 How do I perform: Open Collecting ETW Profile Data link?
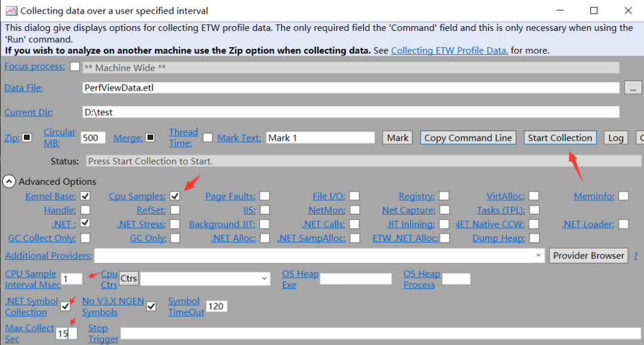tap(450, 51)
